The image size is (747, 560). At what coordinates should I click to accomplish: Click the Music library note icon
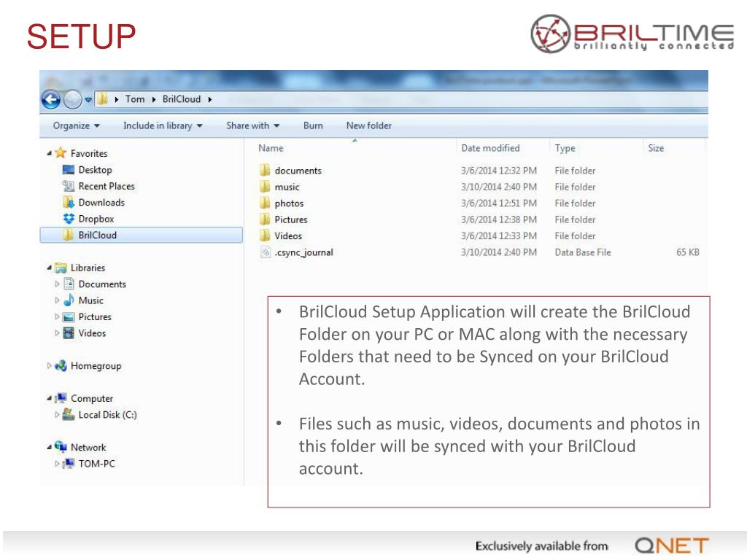[69, 300]
